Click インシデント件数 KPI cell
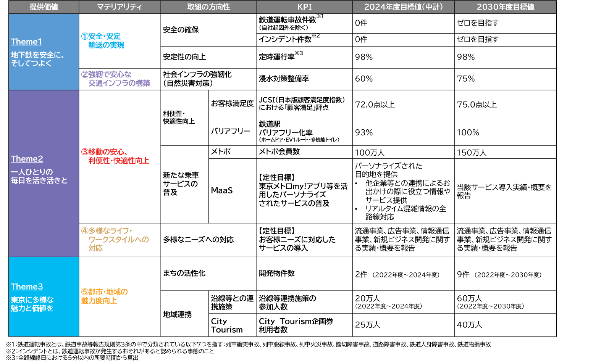The width and height of the screenshot is (609, 364). [x=304, y=40]
